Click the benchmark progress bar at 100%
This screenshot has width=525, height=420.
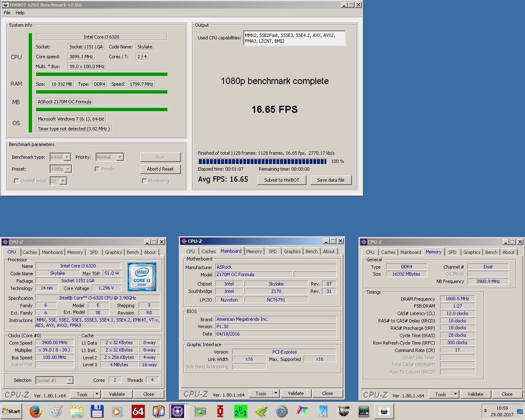(262, 161)
